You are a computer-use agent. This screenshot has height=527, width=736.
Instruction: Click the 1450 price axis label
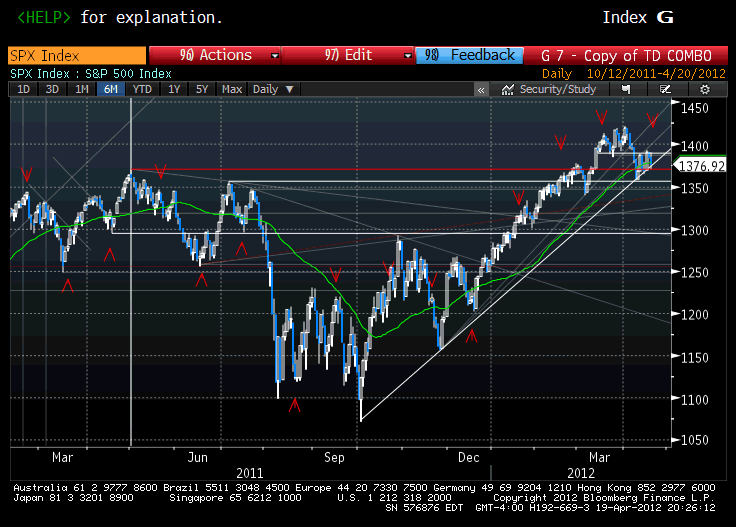click(695, 108)
